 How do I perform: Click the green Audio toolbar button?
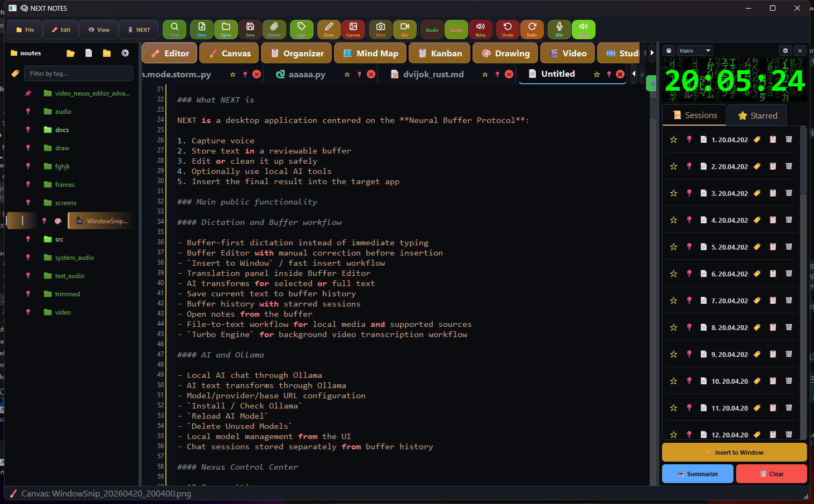click(456, 29)
